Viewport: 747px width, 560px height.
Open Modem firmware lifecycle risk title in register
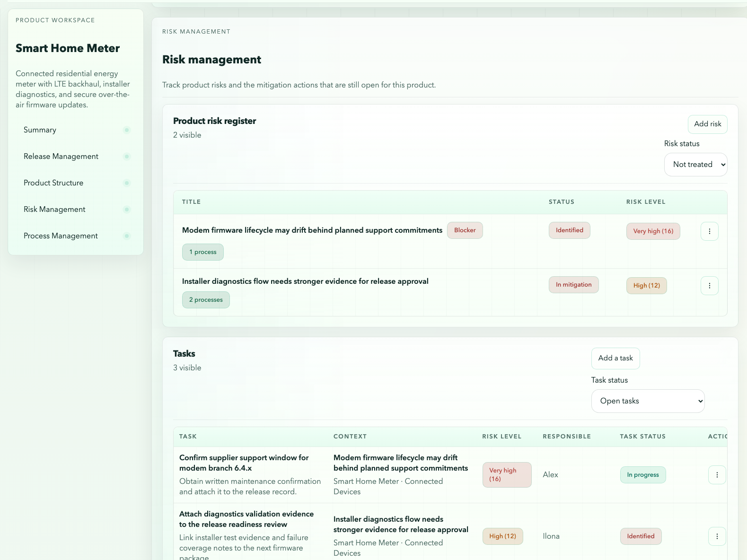[x=312, y=230]
